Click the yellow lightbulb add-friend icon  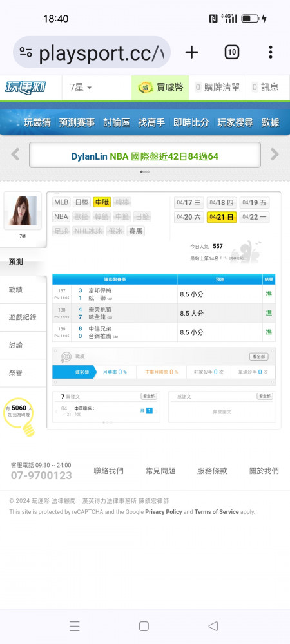19,415
